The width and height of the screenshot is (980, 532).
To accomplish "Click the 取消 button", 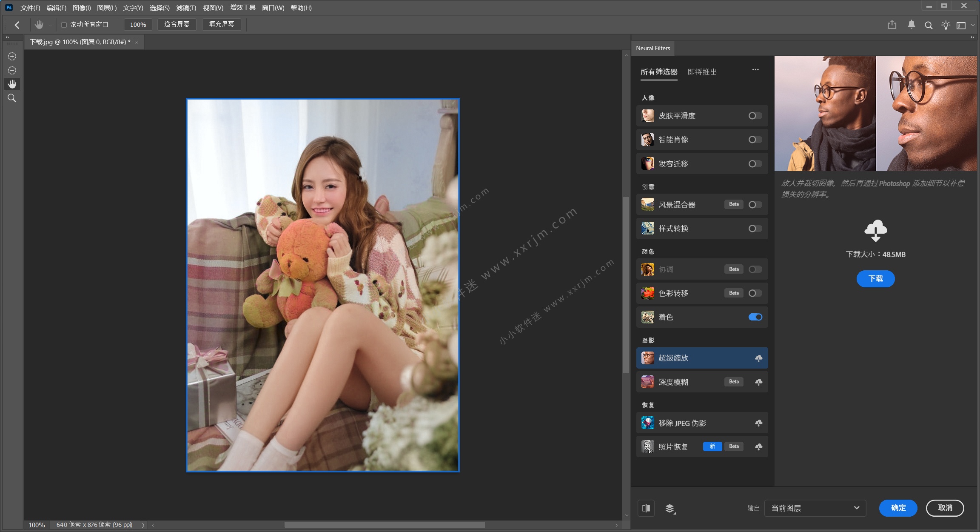I will click(945, 508).
